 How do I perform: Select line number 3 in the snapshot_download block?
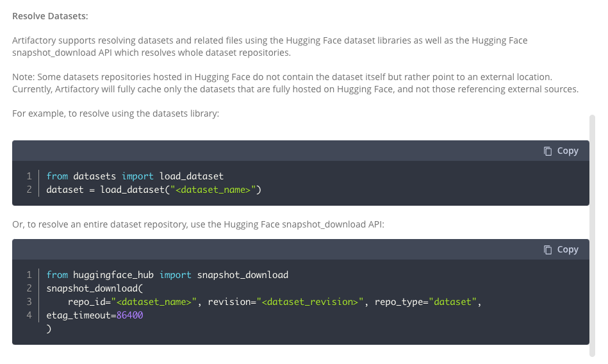(x=29, y=302)
